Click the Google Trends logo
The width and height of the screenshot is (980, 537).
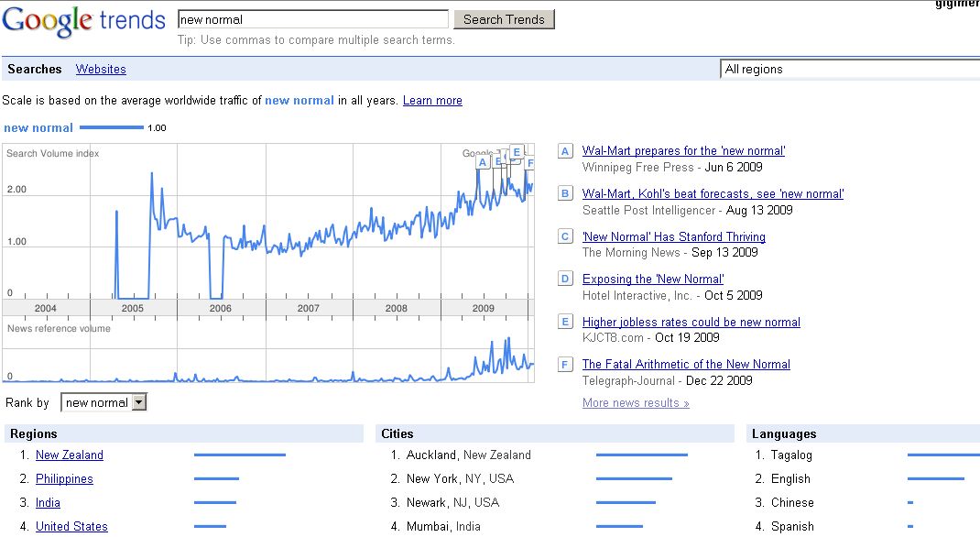click(x=83, y=21)
